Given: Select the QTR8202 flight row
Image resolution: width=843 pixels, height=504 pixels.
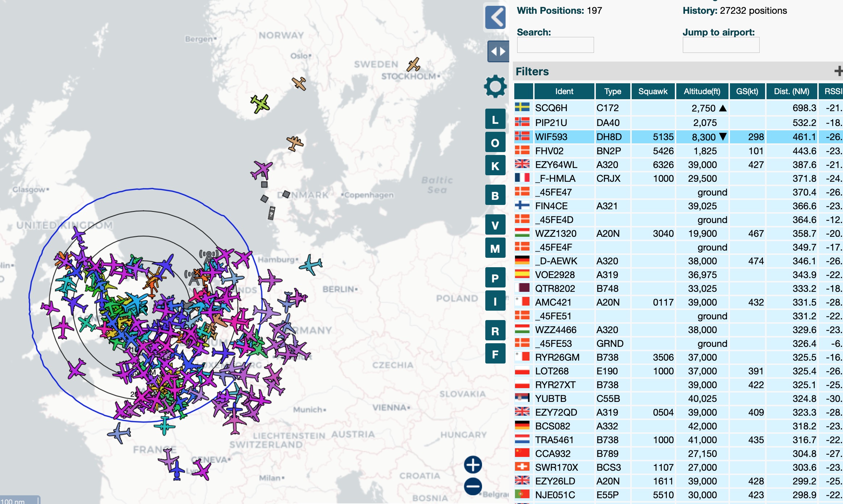Looking at the screenshot, I should [555, 288].
